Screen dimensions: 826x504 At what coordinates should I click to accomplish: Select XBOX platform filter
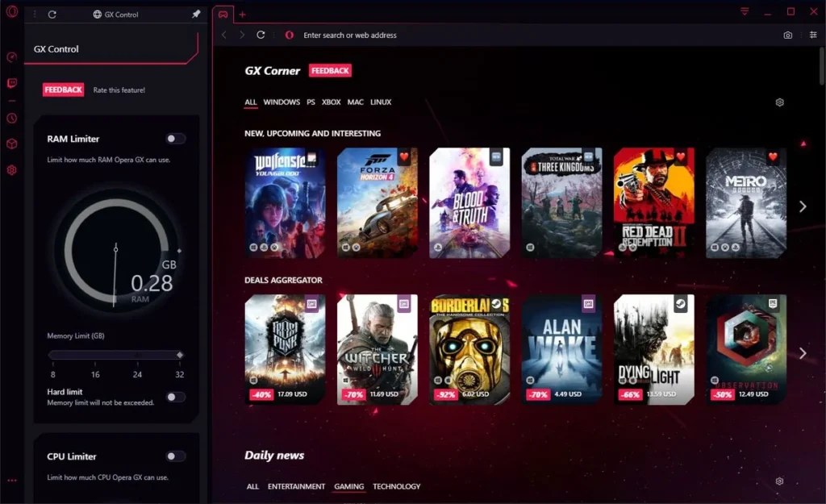[332, 102]
